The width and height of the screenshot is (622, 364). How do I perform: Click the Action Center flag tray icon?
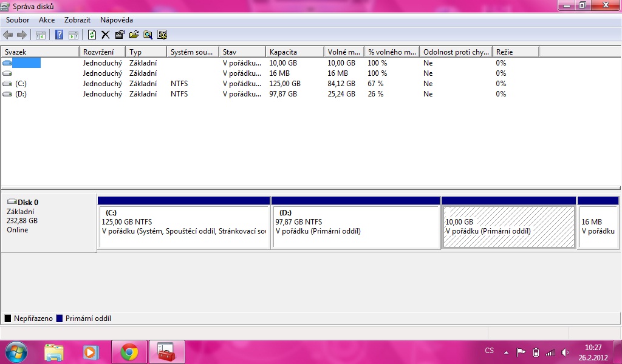click(x=521, y=352)
